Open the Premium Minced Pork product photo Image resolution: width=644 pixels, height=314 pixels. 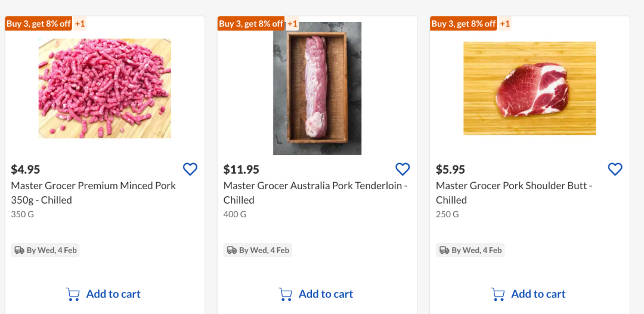tap(105, 88)
